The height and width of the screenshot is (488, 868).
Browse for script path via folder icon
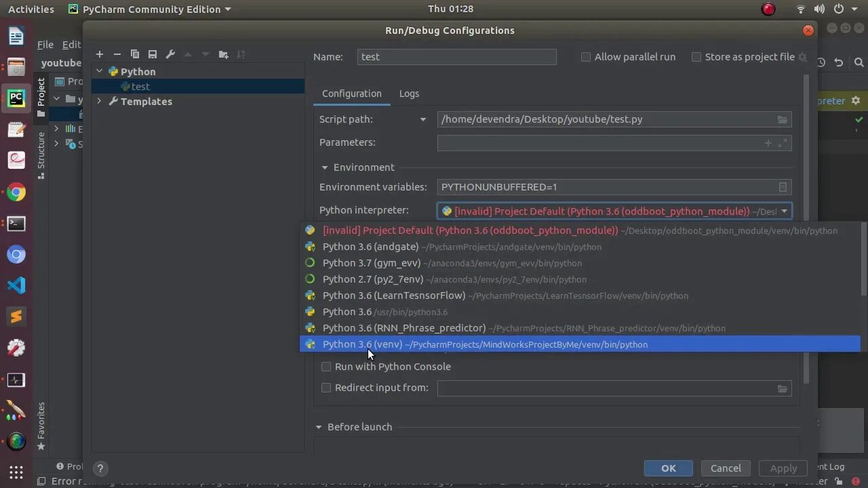(783, 119)
